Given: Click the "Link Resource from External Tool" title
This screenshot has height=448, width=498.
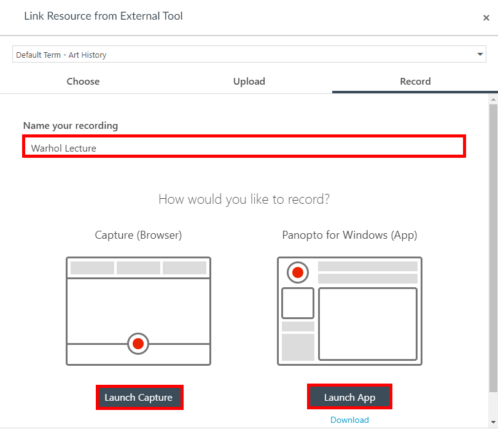Looking at the screenshot, I should pos(104,16).
